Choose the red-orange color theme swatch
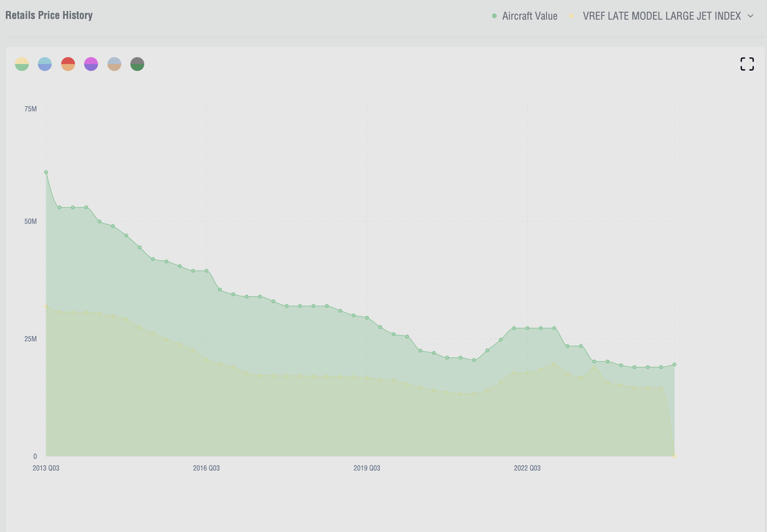The height and width of the screenshot is (532, 767). click(68, 64)
